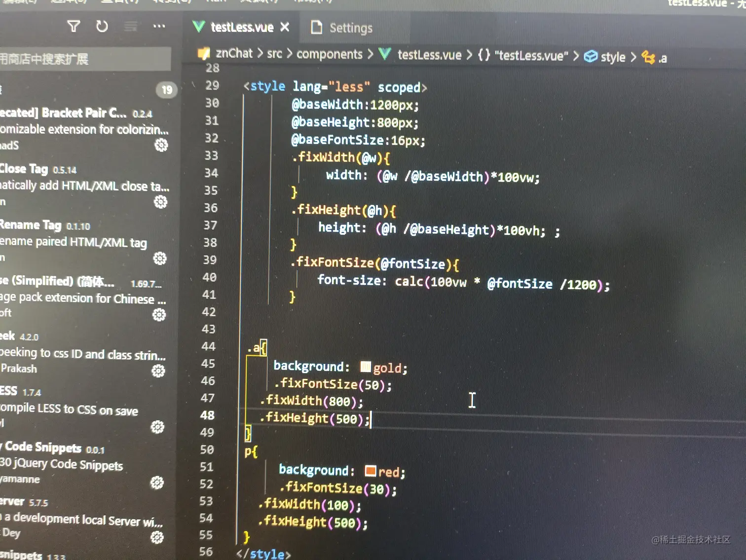Manage gear for Chinese Simplified language pack

point(159,315)
